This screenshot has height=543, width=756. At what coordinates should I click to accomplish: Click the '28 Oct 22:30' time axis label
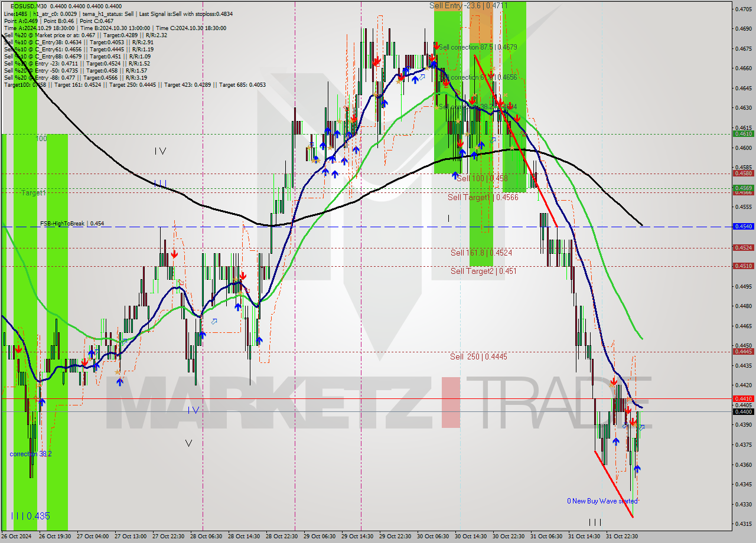[x=282, y=537]
